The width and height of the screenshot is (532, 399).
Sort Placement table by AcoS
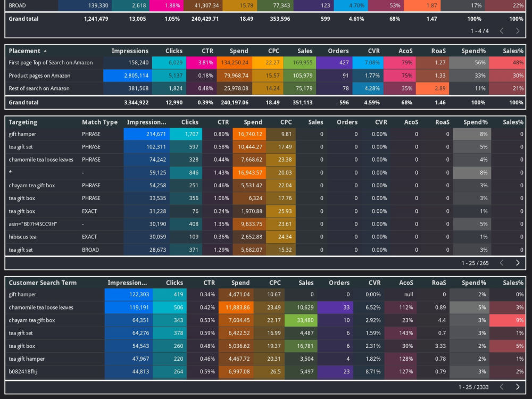(405, 51)
